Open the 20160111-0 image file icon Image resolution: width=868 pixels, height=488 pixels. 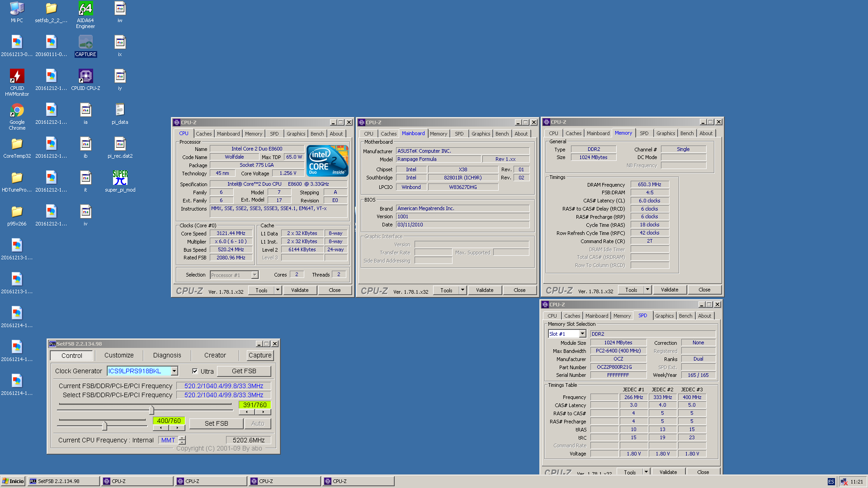pos(51,46)
